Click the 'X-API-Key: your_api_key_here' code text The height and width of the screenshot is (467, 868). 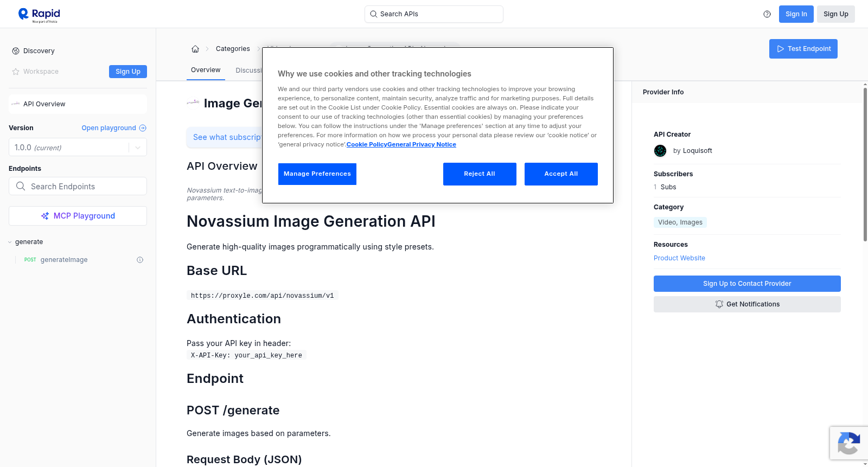point(246,355)
